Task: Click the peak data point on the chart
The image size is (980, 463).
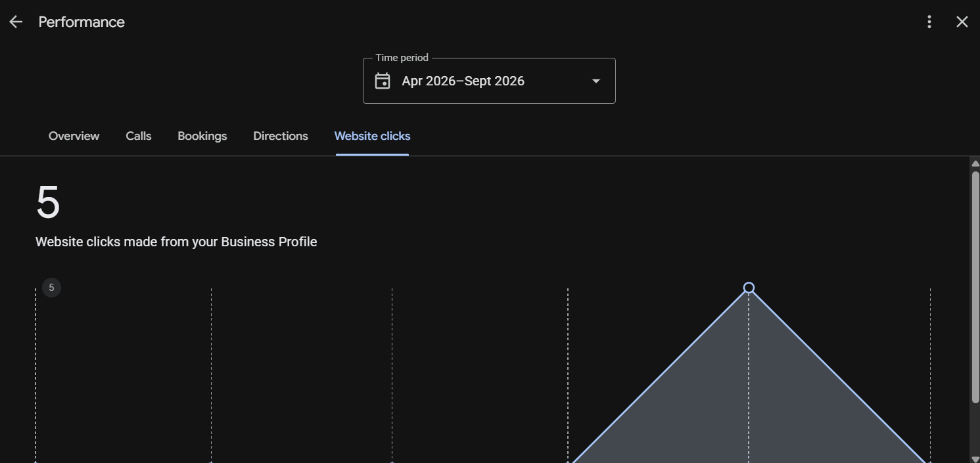Action: click(749, 288)
